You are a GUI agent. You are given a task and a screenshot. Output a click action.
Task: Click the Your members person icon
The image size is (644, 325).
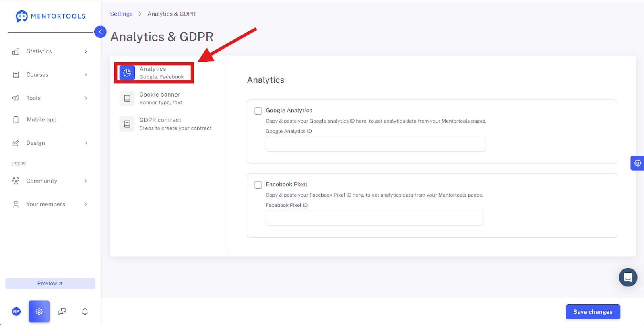pyautogui.click(x=16, y=204)
